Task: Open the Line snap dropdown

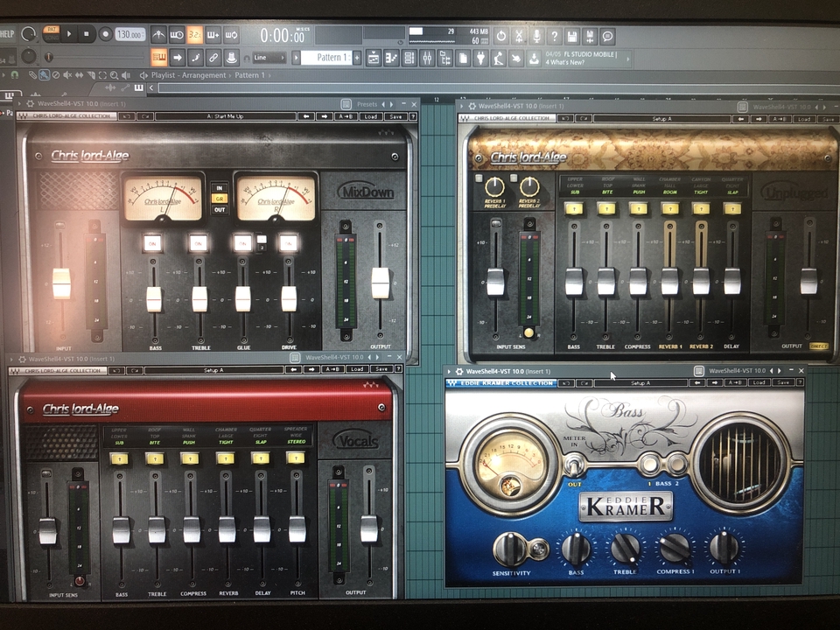Action: click(269, 58)
